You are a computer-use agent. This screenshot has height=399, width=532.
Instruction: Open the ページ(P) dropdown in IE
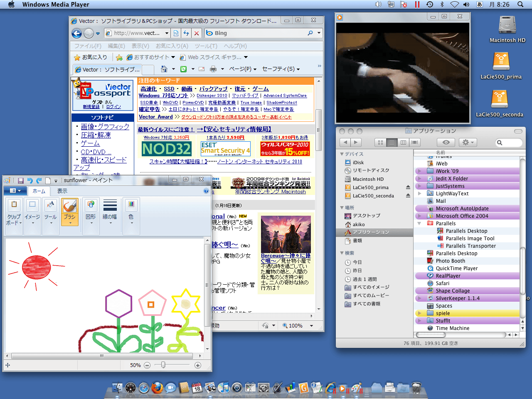coord(243,69)
